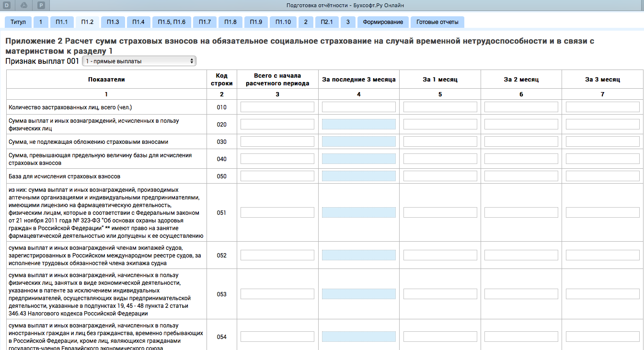Click the D icon in the title bar

pyautogui.click(x=7, y=5)
